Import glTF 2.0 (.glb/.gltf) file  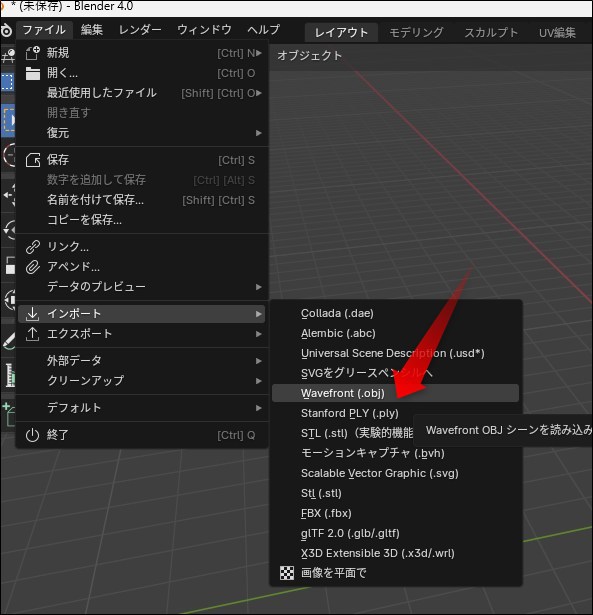395,533
